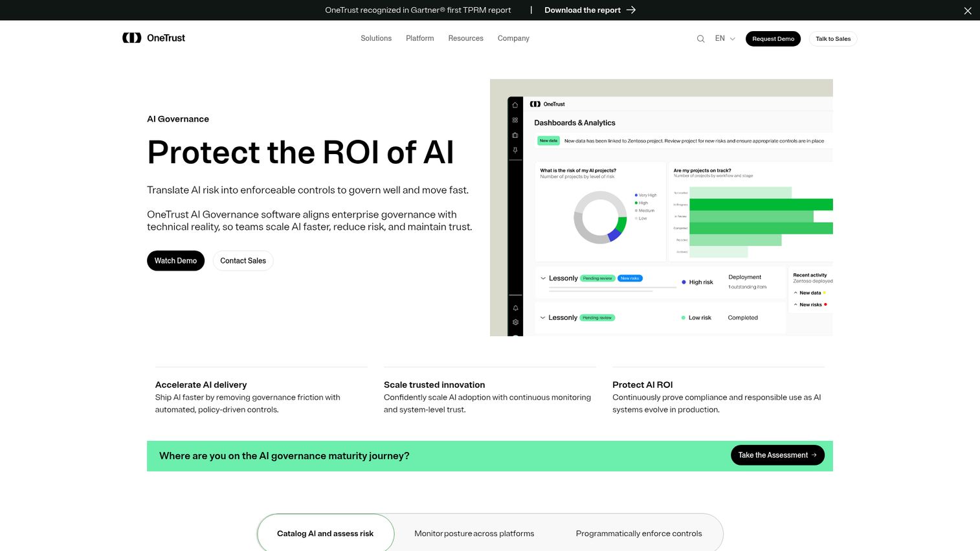Click the gear icon in the dashboard preview
980x551 pixels.
[515, 322]
